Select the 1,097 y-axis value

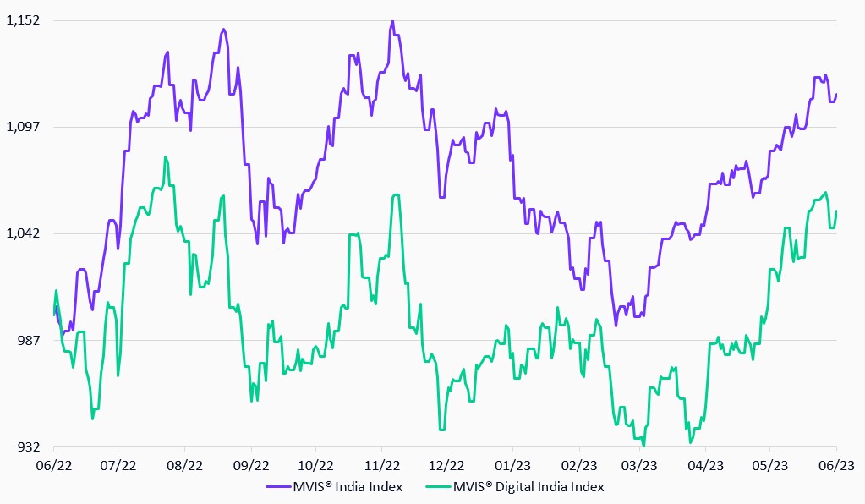click(23, 127)
